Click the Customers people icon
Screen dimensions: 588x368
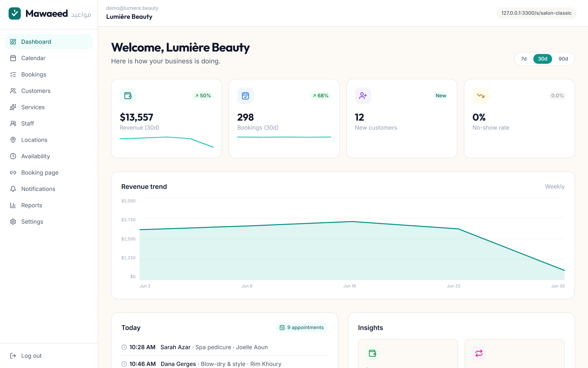point(13,91)
